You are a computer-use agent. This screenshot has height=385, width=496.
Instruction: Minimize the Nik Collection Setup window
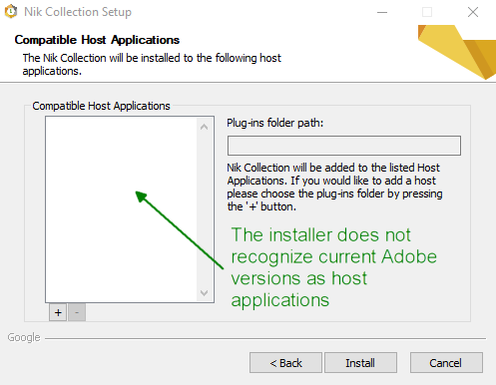[x=382, y=12]
